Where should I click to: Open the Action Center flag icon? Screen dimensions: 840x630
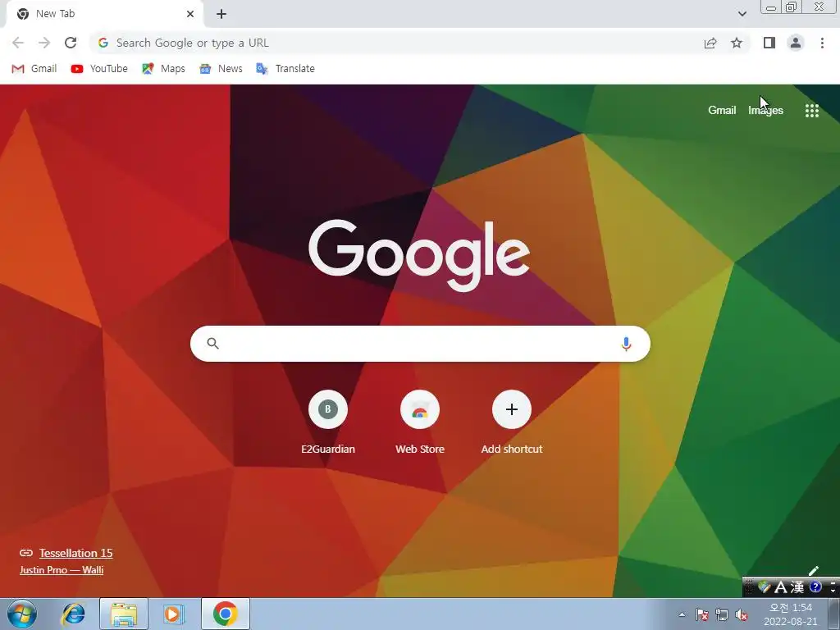702,614
